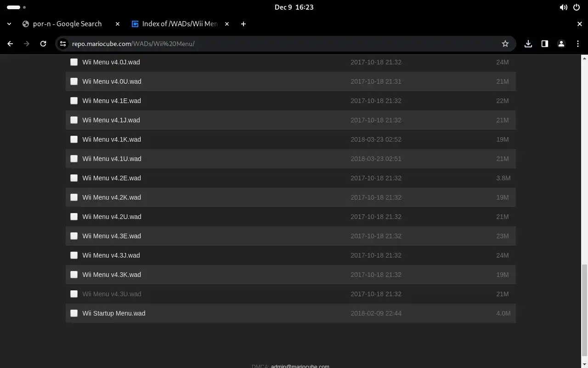Check the box for Wii Menu v4.1J.wad

coord(74,120)
